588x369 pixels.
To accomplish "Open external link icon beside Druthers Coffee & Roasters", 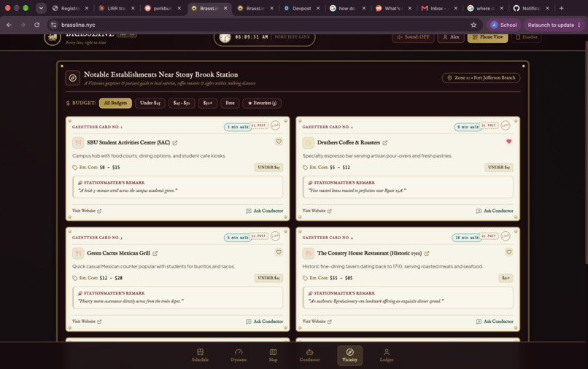I will tap(384, 143).
